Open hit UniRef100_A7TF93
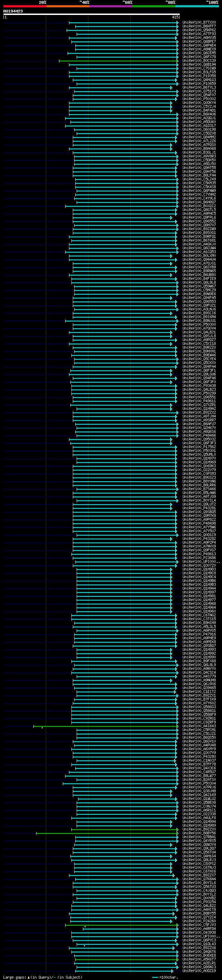 click(199, 34)
